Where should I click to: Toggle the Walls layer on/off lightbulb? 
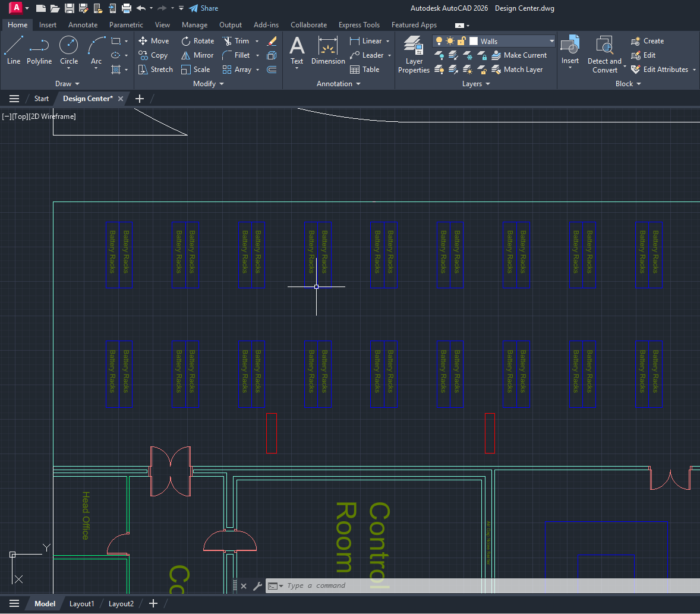coord(439,41)
